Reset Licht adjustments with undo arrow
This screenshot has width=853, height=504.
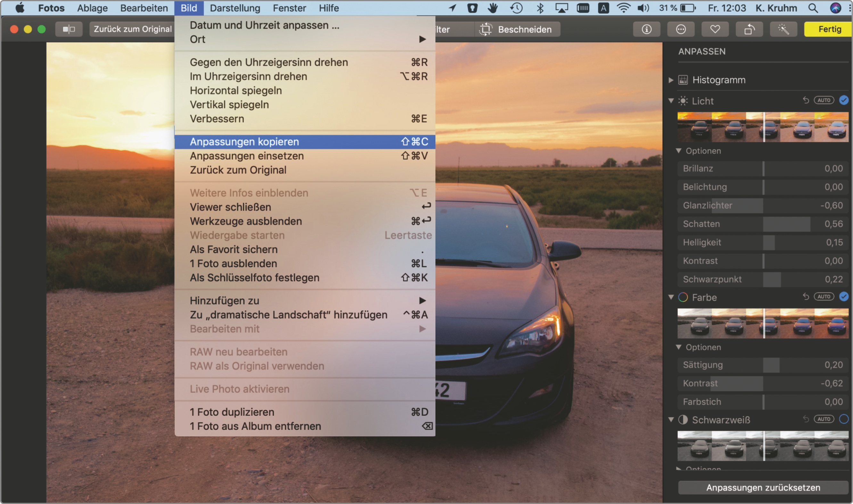click(x=806, y=100)
